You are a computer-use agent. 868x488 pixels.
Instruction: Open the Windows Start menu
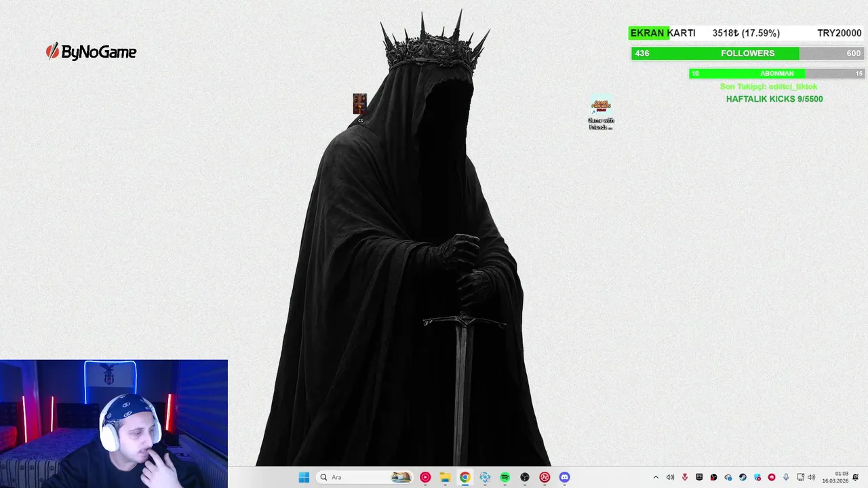(304, 477)
